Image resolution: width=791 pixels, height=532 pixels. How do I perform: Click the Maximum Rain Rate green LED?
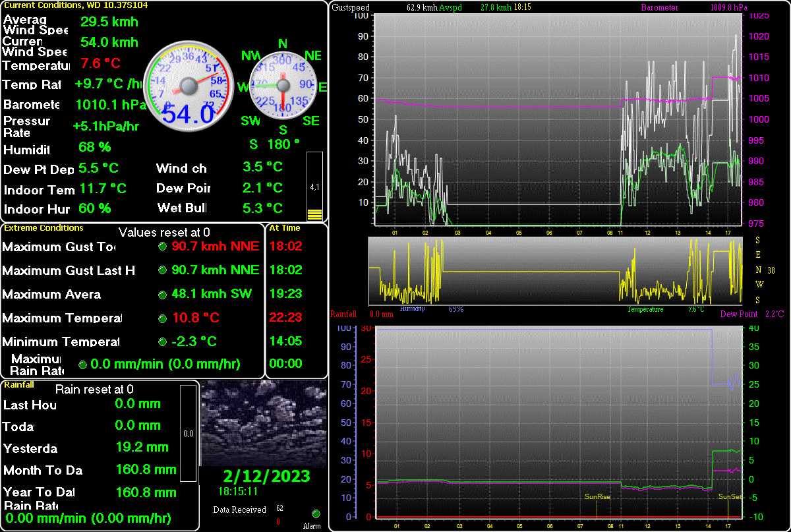pyautogui.click(x=83, y=364)
